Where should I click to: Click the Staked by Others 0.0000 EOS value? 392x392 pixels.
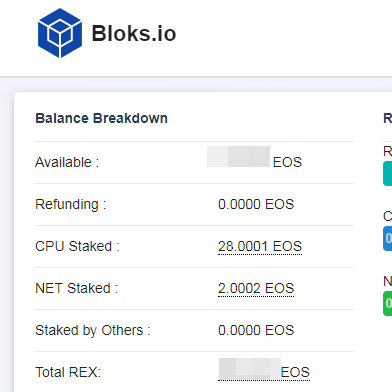coord(256,330)
